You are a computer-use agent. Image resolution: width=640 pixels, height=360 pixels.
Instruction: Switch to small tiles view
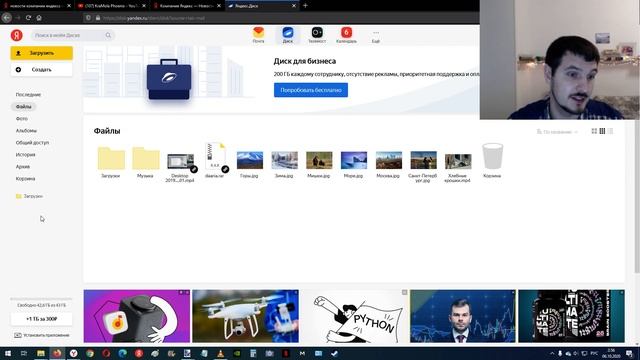(x=602, y=131)
